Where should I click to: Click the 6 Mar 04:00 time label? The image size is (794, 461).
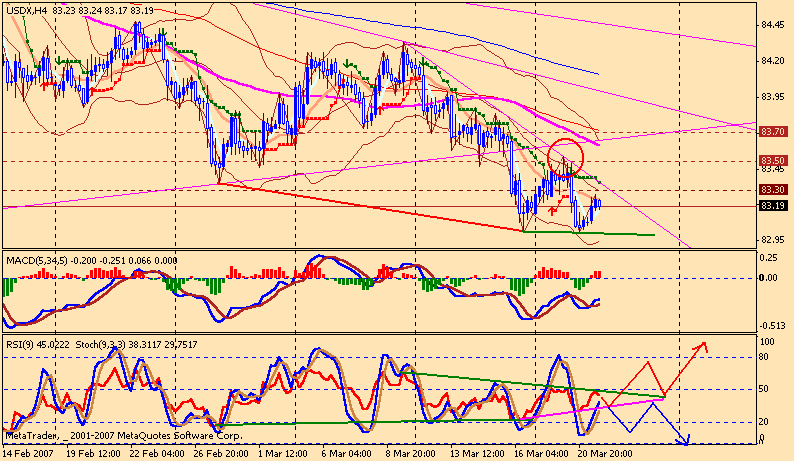346,453
